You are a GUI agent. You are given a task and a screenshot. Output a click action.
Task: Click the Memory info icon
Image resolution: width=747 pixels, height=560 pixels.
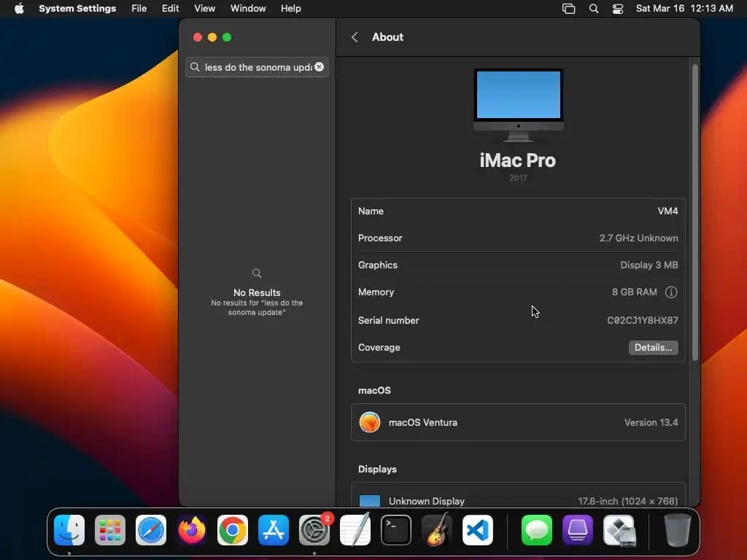pyautogui.click(x=671, y=292)
